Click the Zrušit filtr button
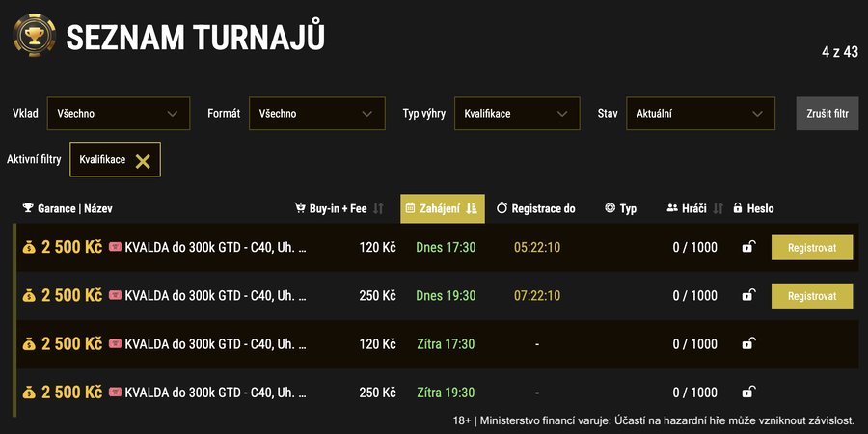The image size is (868, 434). [827, 114]
